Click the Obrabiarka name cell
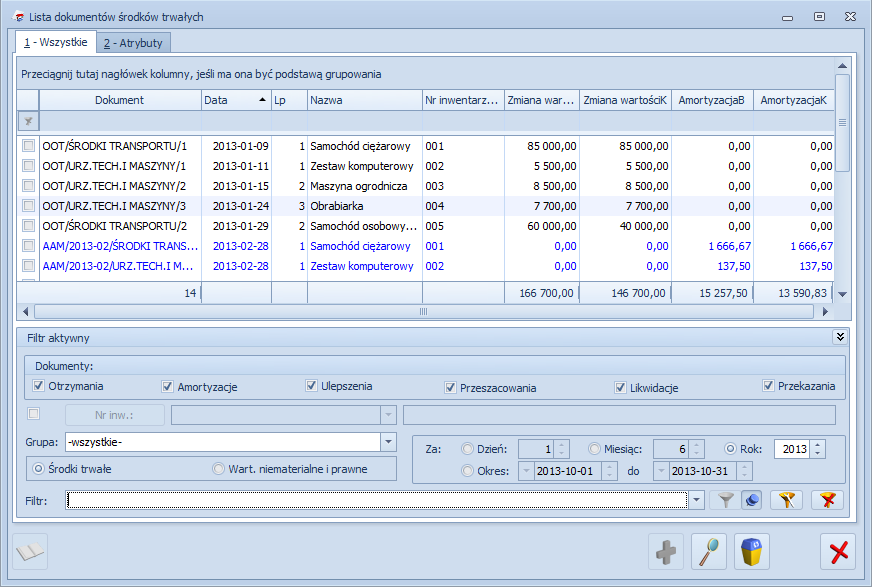The image size is (872, 587). [x=364, y=206]
